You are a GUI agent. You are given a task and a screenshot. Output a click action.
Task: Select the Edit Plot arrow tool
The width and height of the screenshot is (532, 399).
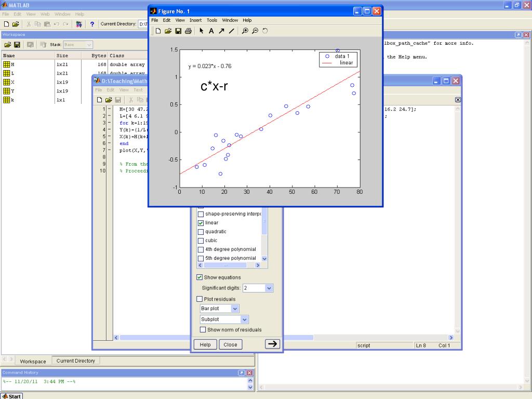click(201, 31)
